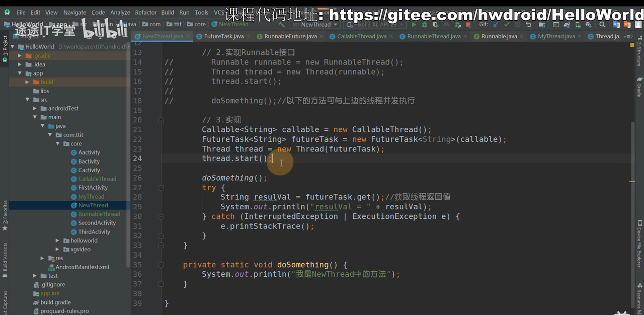Toggle the 2: Favorites tool window
This screenshot has height=315, width=644.
pos(5,215)
